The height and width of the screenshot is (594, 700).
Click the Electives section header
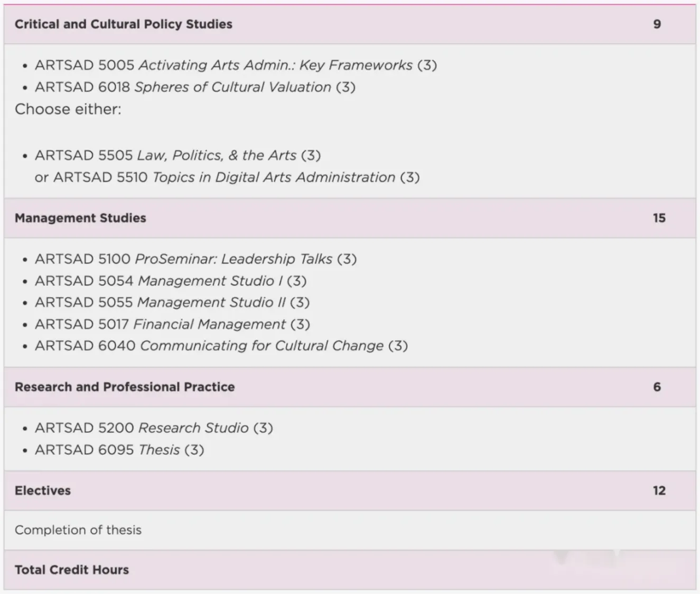[x=43, y=490]
